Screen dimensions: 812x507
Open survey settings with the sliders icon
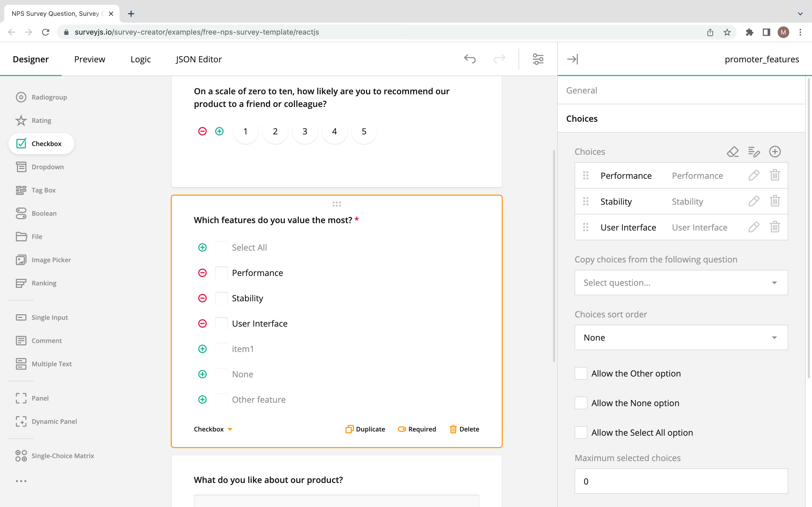click(x=538, y=59)
